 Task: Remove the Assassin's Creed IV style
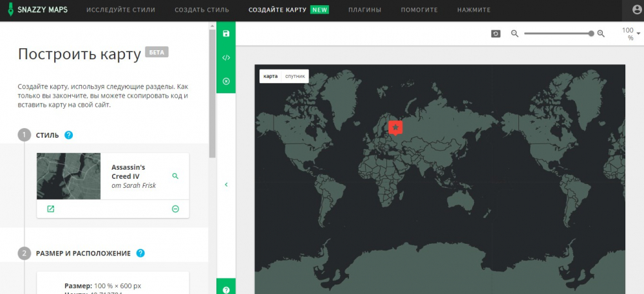coord(175,209)
